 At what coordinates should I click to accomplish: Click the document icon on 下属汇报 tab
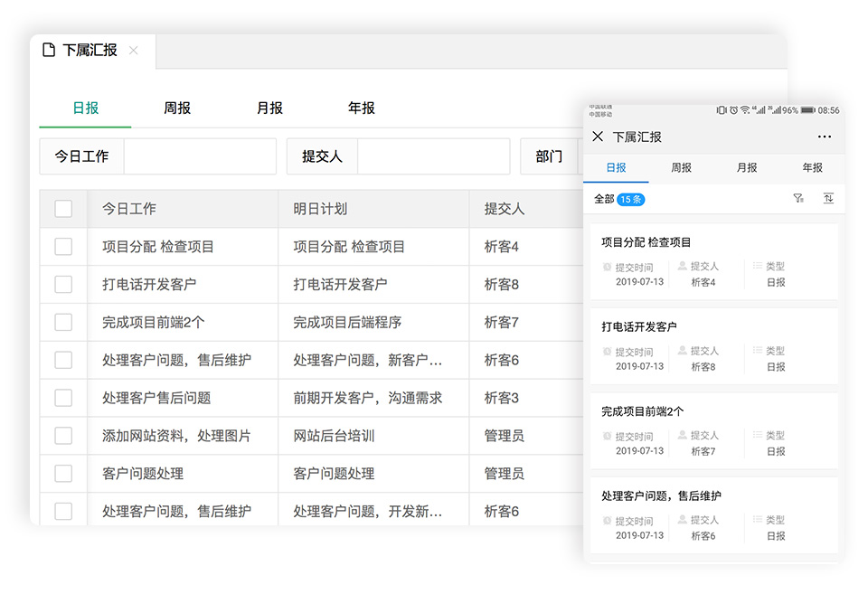pos(49,51)
